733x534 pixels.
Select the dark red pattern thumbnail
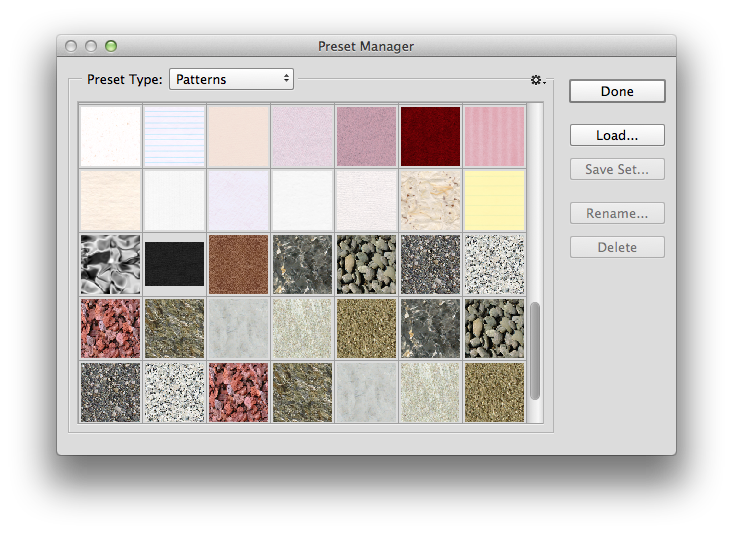[x=431, y=137]
